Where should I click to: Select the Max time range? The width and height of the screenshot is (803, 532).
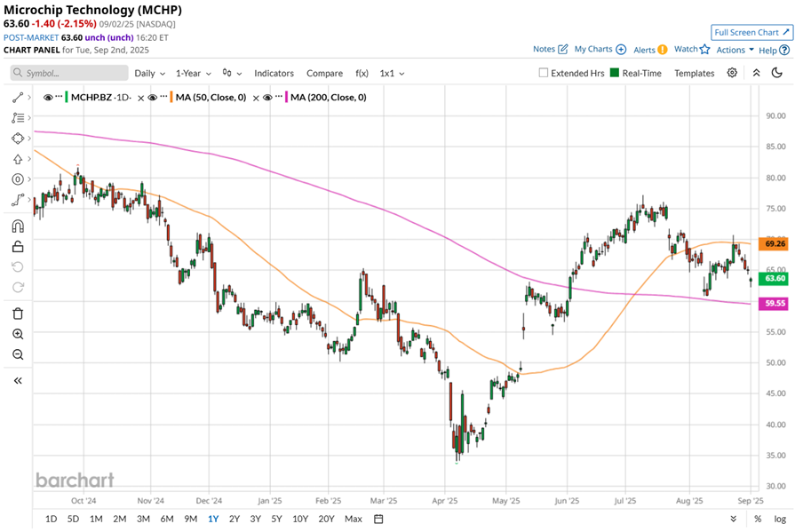pyautogui.click(x=354, y=519)
